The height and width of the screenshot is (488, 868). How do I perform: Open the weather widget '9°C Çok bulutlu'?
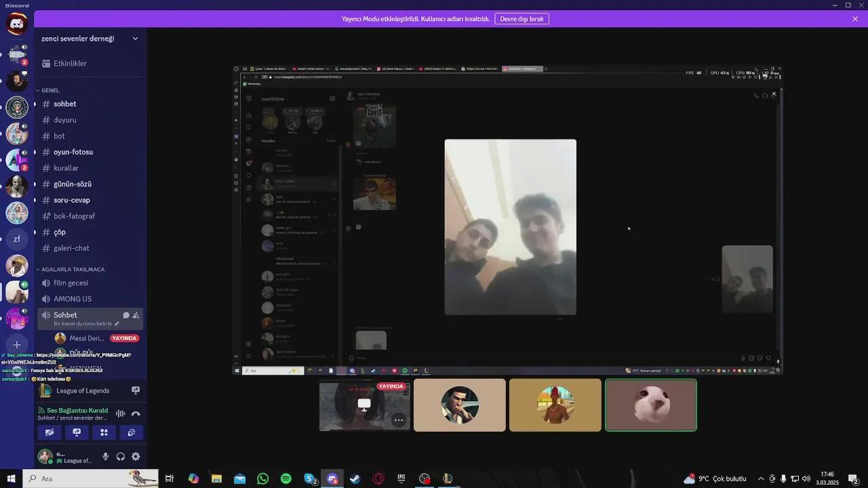click(x=715, y=479)
